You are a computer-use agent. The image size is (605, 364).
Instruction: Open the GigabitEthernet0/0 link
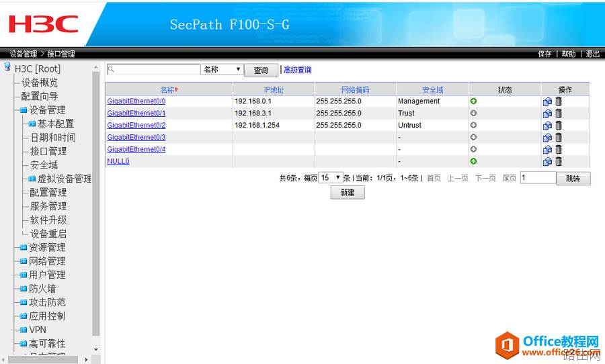tap(136, 101)
